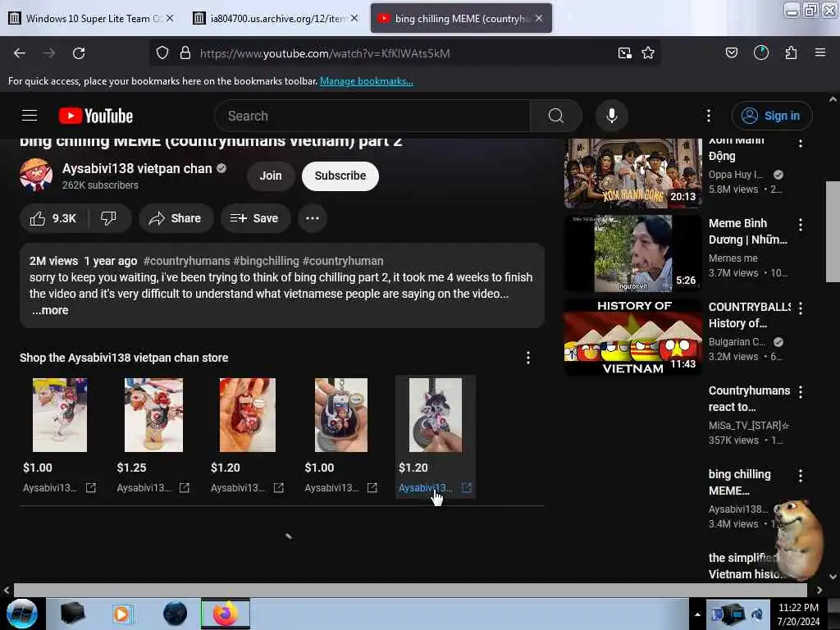Click the horizontal scrollbar right arrow
Image resolution: width=840 pixels, height=630 pixels.
coord(819,590)
